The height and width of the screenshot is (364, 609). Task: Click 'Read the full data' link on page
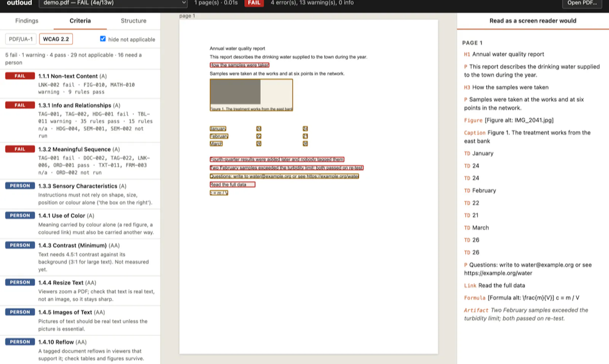coord(232,184)
